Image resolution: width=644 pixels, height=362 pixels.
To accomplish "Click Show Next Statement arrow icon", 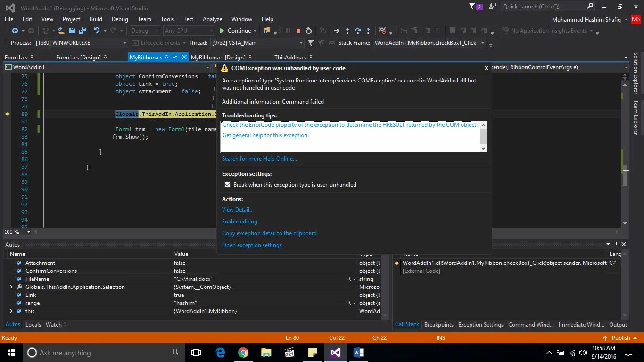I will click(x=337, y=31).
